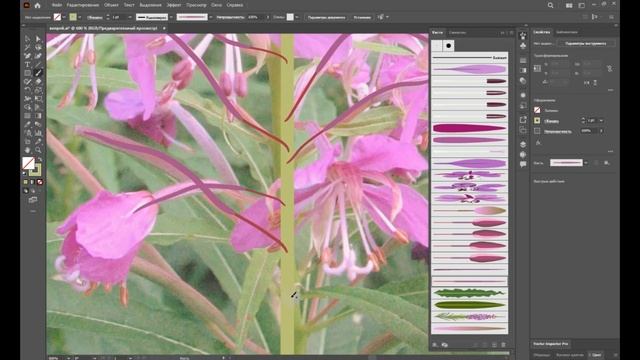Select the active Paintbrush tool

[x=38, y=73]
